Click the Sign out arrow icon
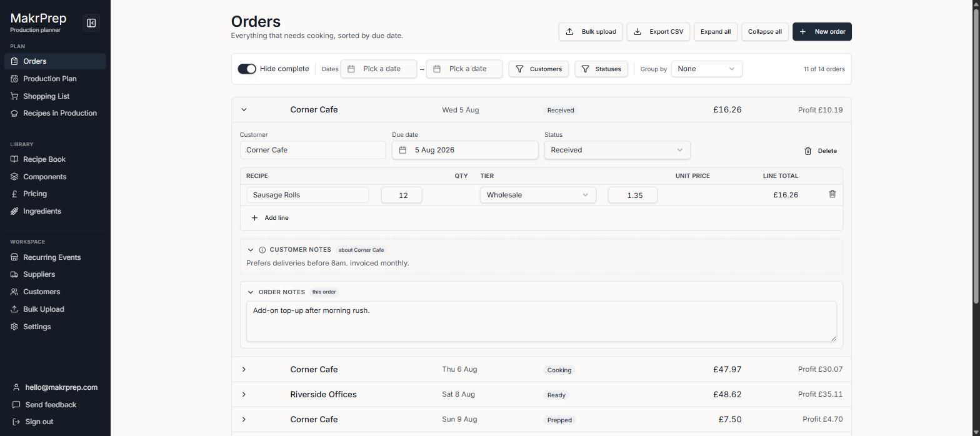 [16, 422]
